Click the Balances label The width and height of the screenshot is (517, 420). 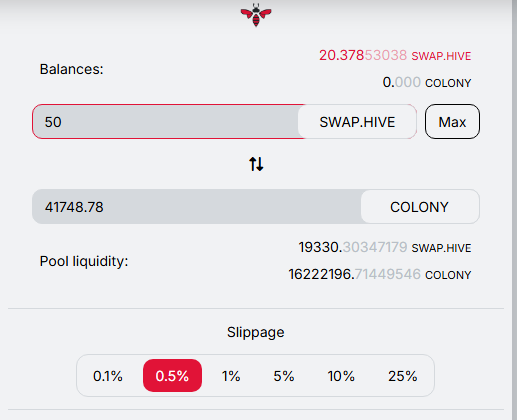coord(72,69)
